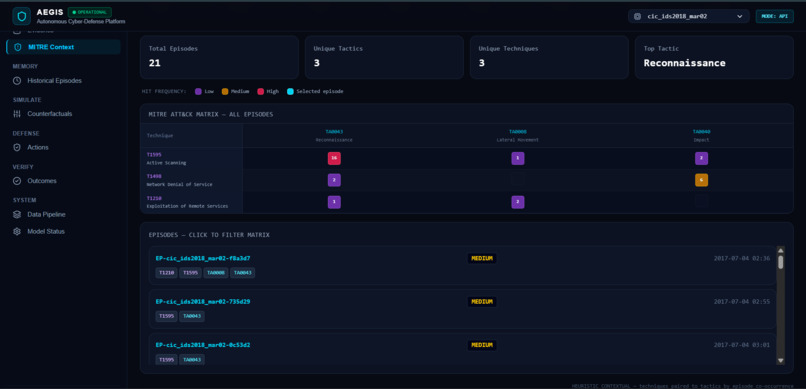Click the episodes list scrollbar thumb
This screenshot has height=389, width=806.
tap(780, 262)
